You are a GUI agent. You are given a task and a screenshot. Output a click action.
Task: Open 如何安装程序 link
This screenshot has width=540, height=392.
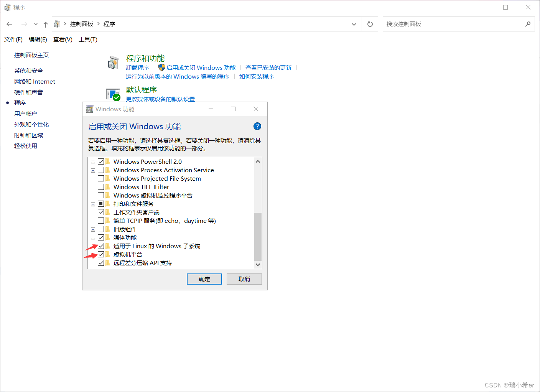(x=257, y=76)
